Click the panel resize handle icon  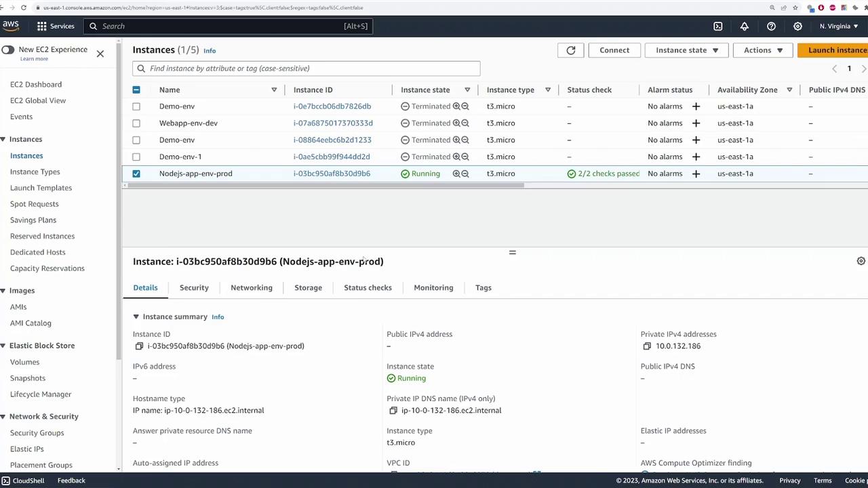point(513,252)
